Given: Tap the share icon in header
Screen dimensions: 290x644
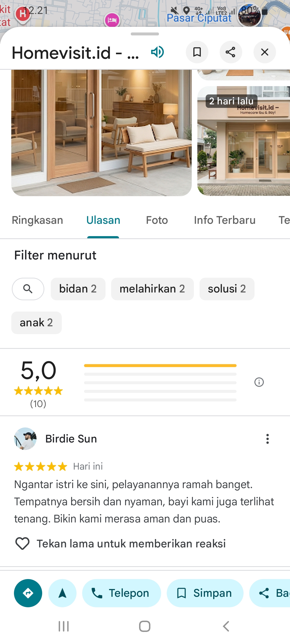Looking at the screenshot, I should click(x=231, y=52).
